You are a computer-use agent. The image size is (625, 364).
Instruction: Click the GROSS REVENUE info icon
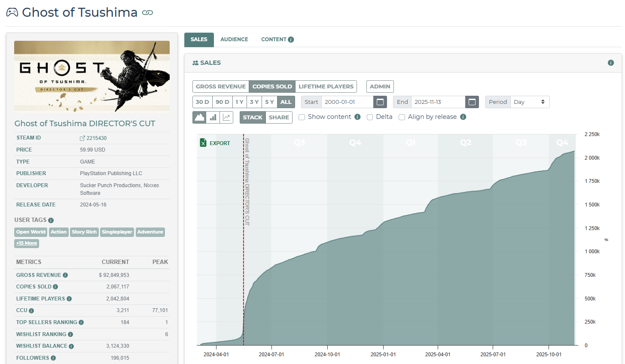(65, 275)
